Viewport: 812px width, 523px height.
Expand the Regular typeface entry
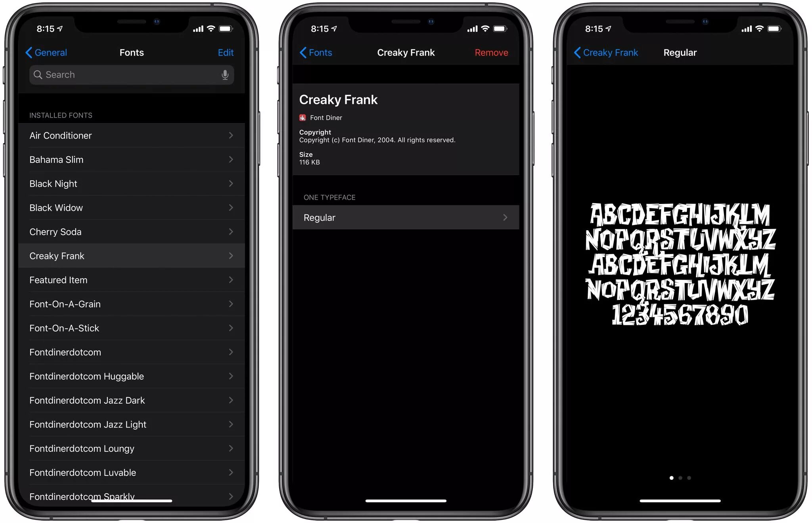(404, 217)
